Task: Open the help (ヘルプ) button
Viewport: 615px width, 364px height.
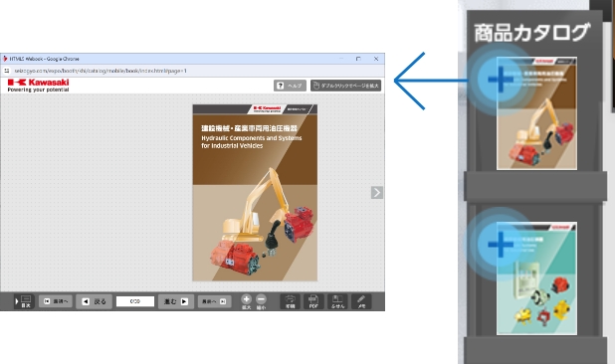Action: 290,86
